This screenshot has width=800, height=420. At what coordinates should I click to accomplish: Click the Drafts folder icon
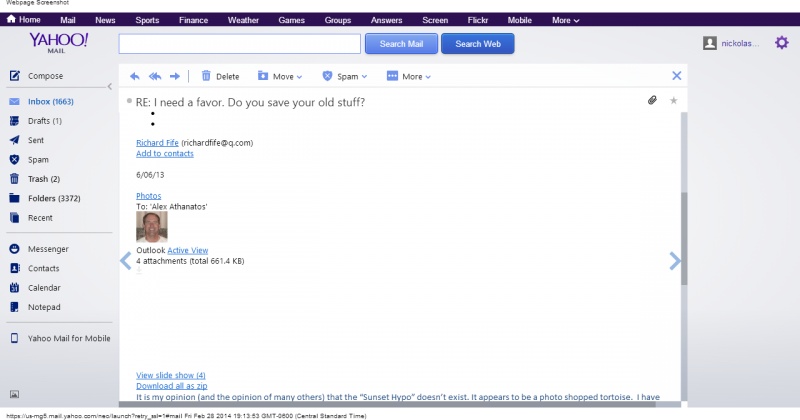14,121
